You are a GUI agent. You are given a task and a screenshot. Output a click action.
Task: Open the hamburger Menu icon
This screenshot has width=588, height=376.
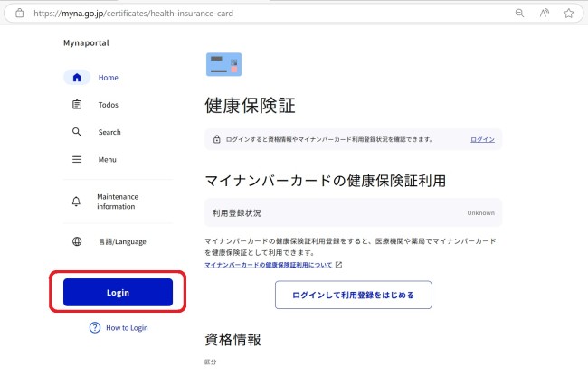tap(77, 159)
